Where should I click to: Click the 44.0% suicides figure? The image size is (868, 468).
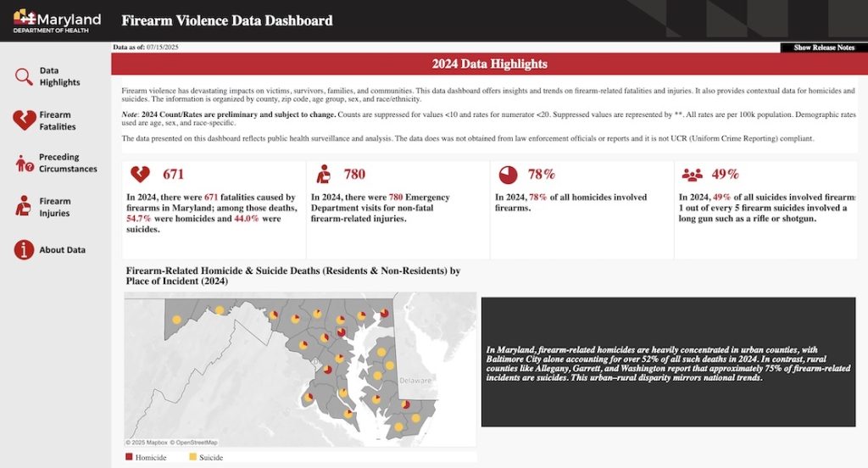click(x=247, y=219)
